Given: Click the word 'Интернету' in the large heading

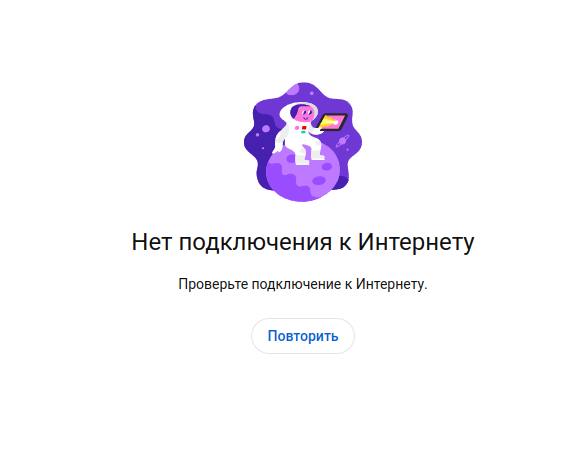Looking at the screenshot, I should (416, 243).
